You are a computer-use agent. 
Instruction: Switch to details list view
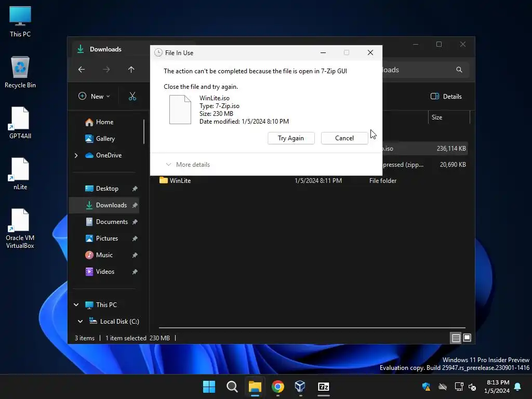point(456,338)
